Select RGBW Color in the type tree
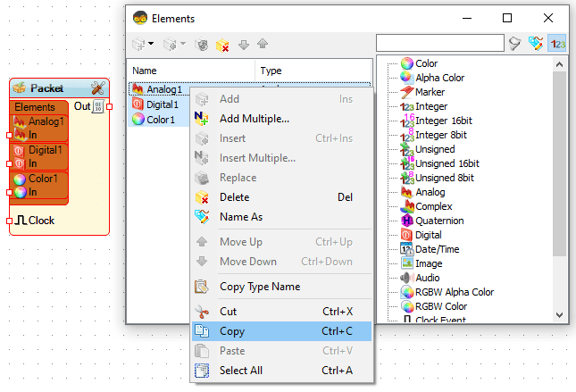 (434, 307)
